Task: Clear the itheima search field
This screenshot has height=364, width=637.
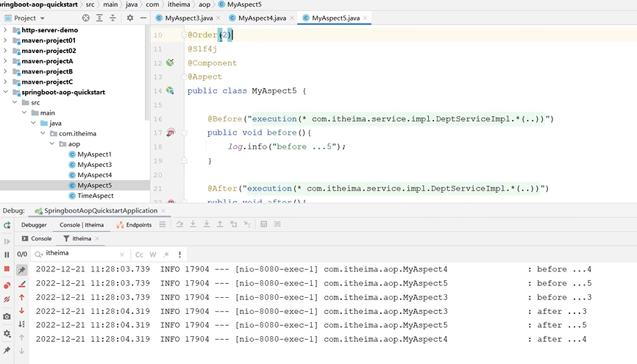Action: coord(121,254)
